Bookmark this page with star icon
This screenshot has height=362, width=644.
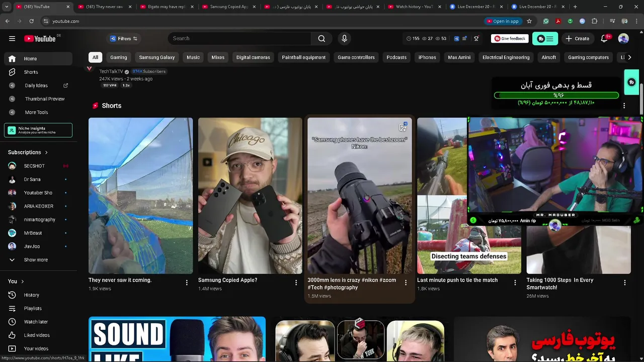[529, 21]
